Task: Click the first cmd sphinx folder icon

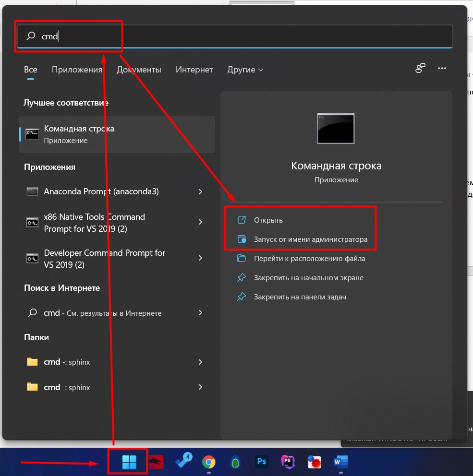Action: click(32, 361)
